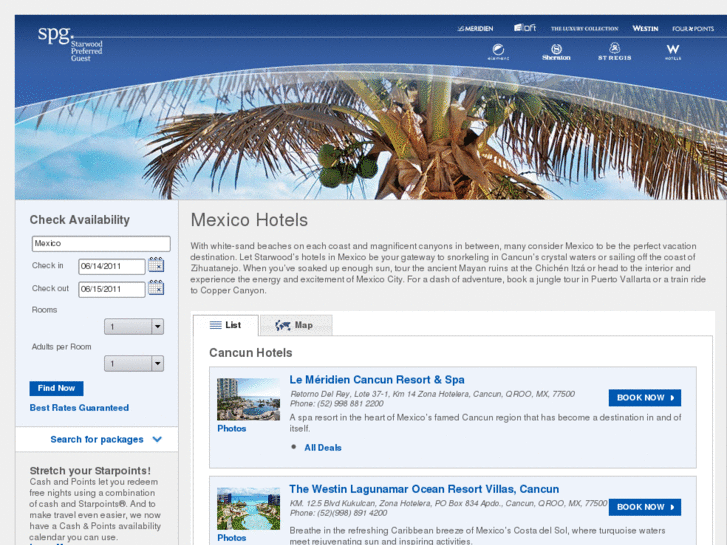Open the Sheraton brand logo
This screenshot has height=545, width=727.
coord(556,52)
